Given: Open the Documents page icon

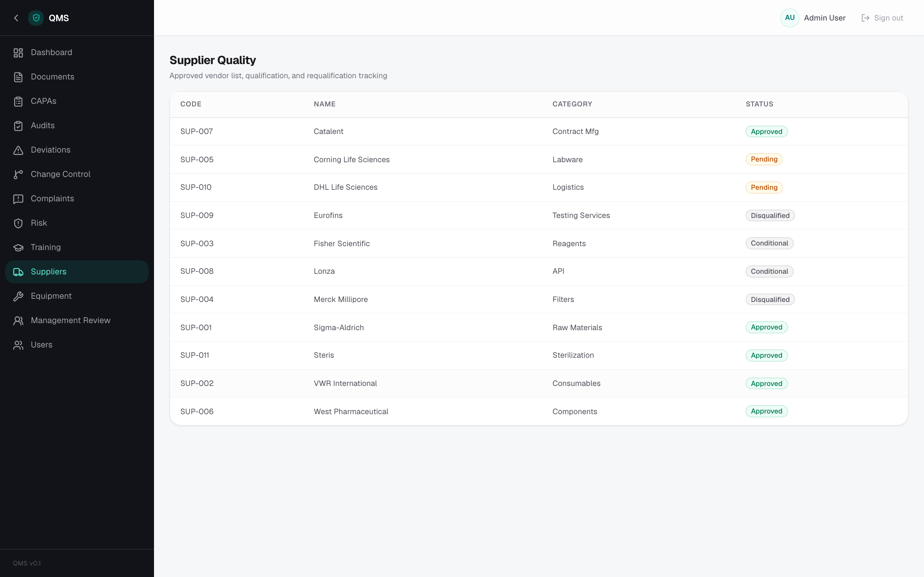Looking at the screenshot, I should coord(18,77).
